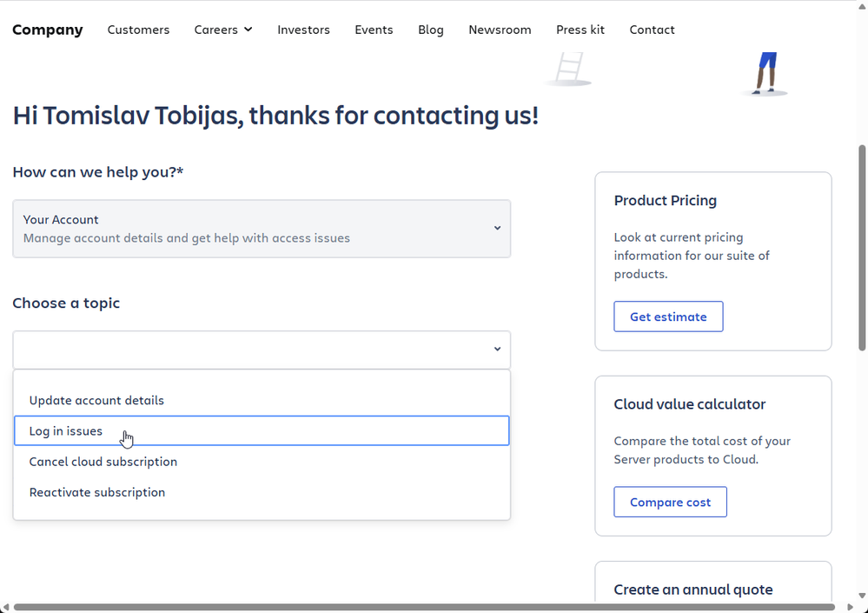Click the vertical page scrollbar thumb
Image resolution: width=868 pixels, height=613 pixels.
coord(861,248)
